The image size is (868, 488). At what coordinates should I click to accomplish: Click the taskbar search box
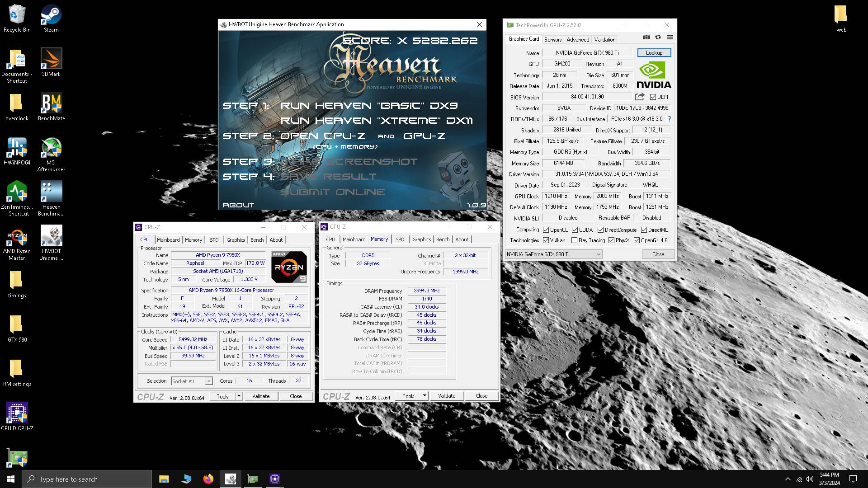click(87, 479)
